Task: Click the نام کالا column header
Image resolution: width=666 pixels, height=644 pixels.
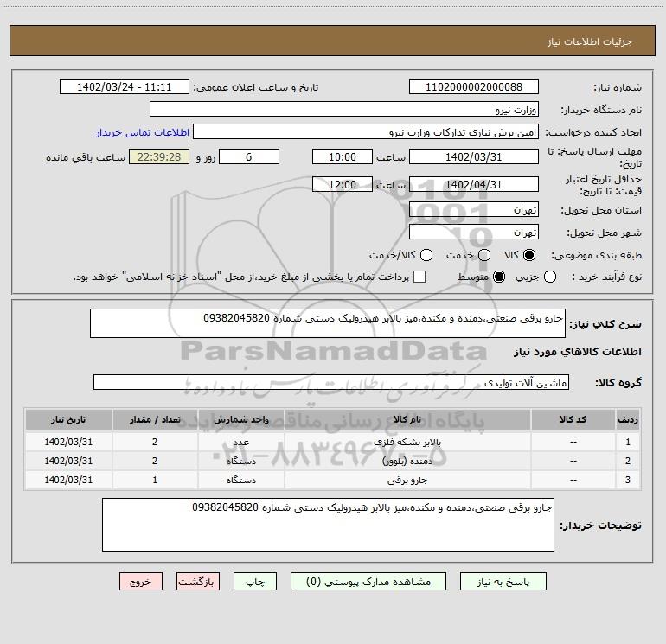Action: 407,419
